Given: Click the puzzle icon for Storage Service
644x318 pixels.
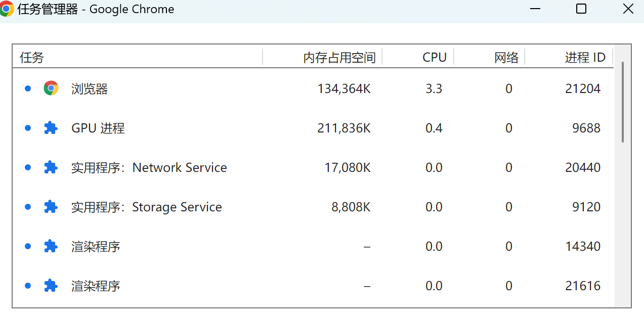Looking at the screenshot, I should click(51, 207).
